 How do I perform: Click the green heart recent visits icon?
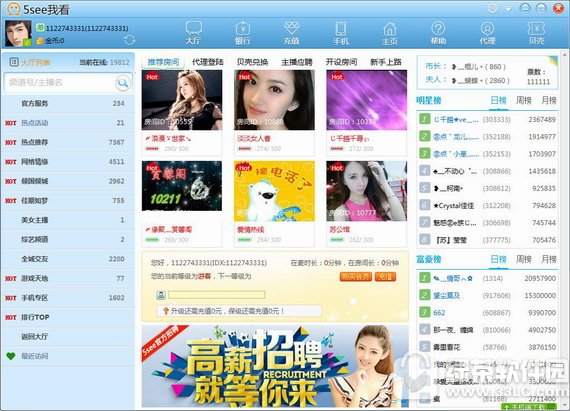tap(11, 356)
